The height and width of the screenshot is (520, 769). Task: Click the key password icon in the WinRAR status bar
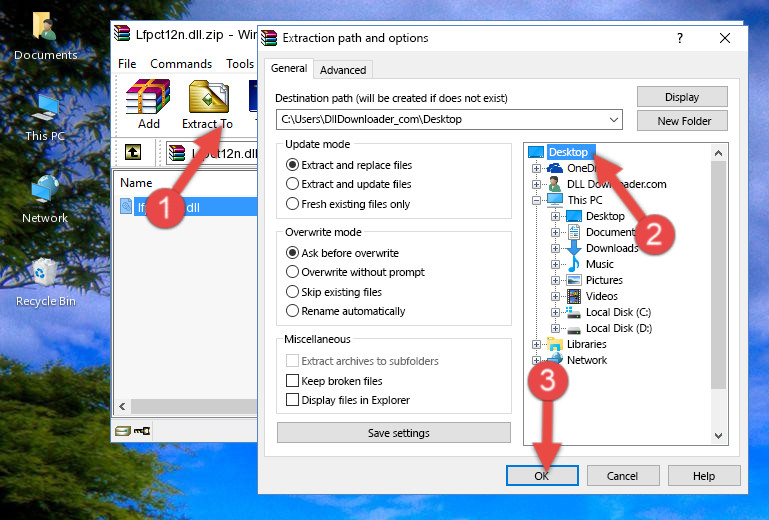click(x=142, y=431)
